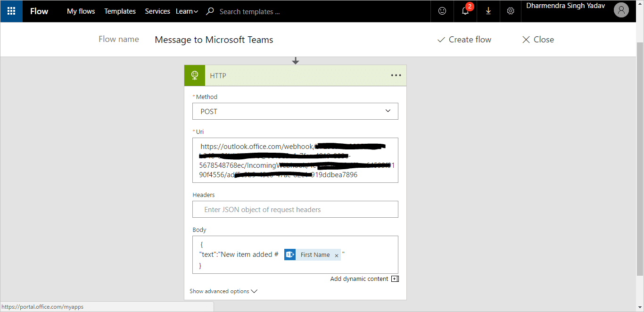
Task: Click into the Uri text field
Action: click(295, 160)
